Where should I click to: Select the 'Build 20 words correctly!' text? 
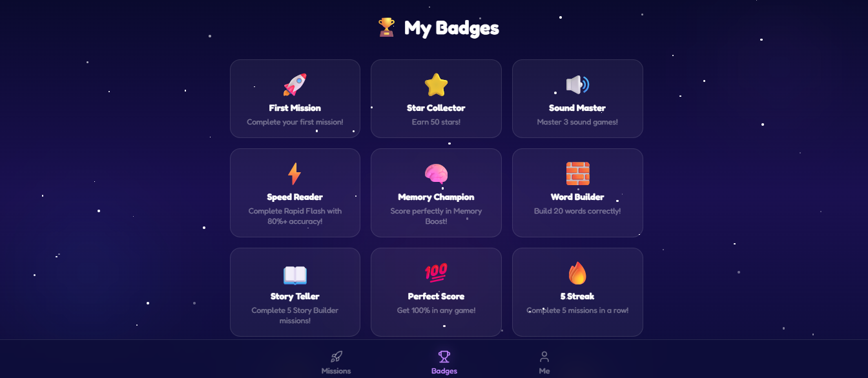(577, 211)
